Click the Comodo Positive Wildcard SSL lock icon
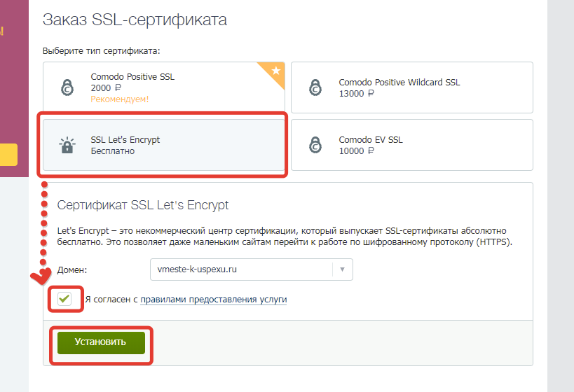The image size is (574, 392). (315, 87)
